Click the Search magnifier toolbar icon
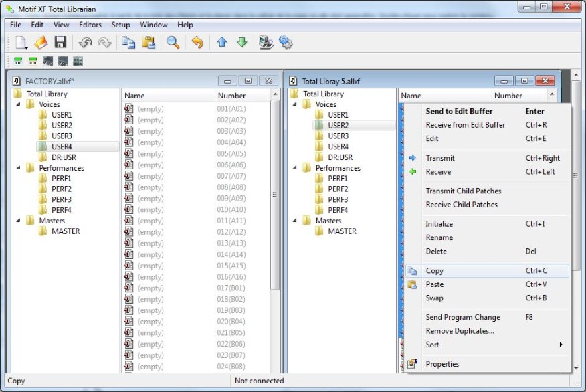 [x=173, y=43]
